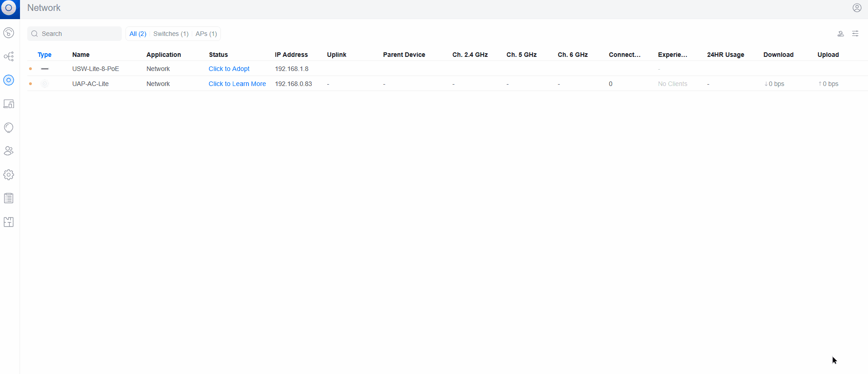Open Settings gear in the sidebar

9,175
